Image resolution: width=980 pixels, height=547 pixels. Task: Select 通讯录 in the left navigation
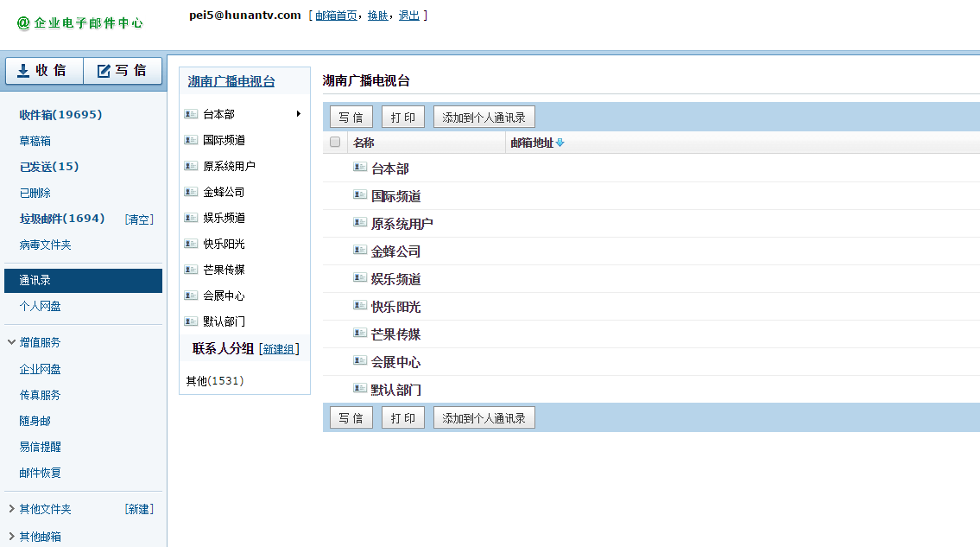[83, 280]
